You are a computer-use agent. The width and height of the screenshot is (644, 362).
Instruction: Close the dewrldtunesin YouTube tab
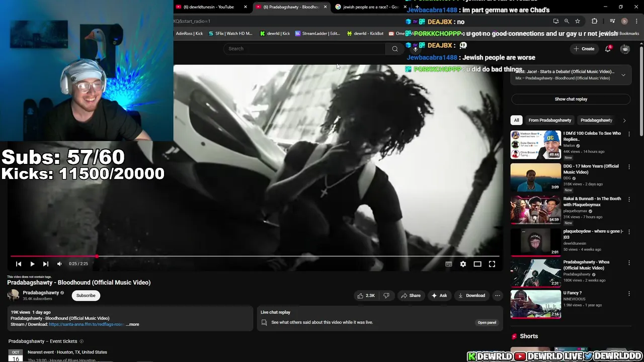pyautogui.click(x=246, y=7)
